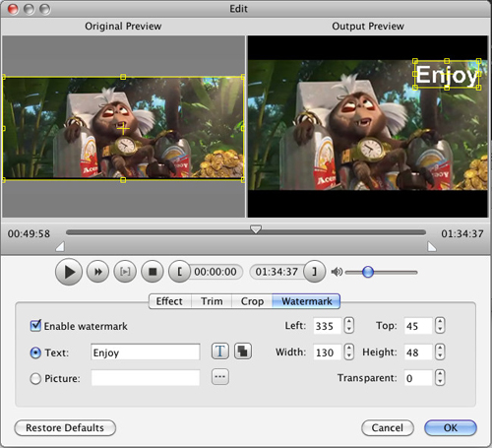Set trim end with right bracket button
Image resolution: width=492 pixels, height=448 pixels.
click(314, 272)
